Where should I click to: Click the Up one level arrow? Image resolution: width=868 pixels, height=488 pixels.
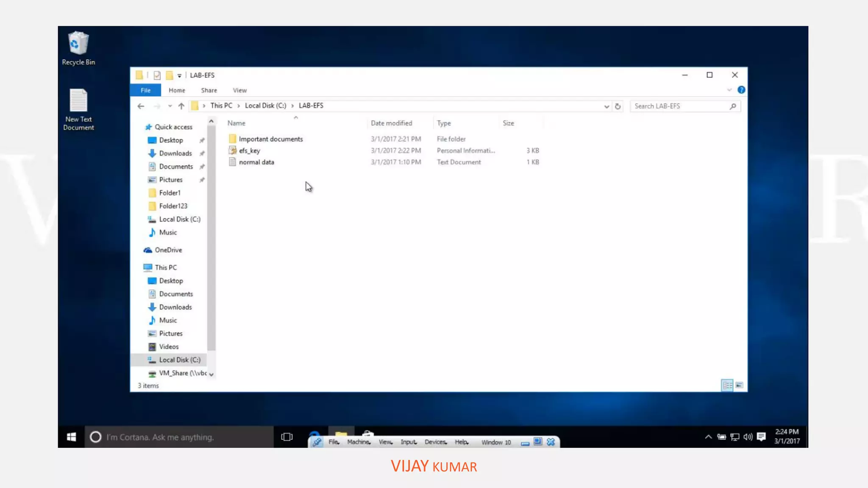[x=181, y=106]
